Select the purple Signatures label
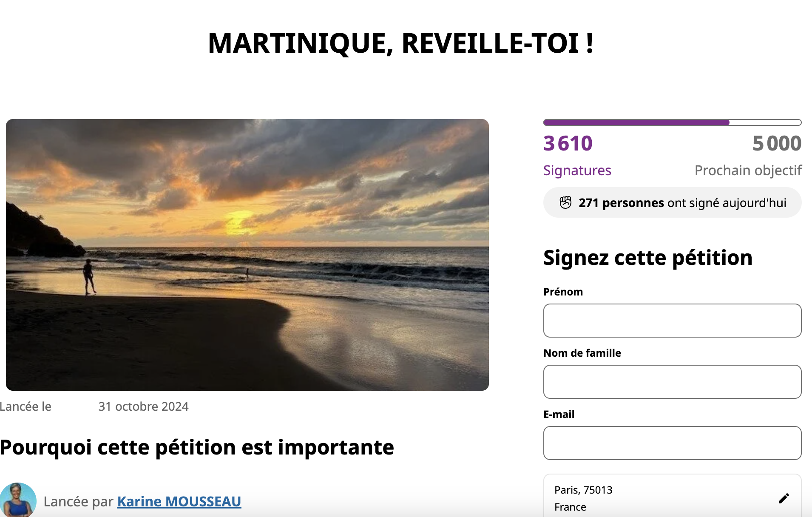The height and width of the screenshot is (517, 812). click(x=577, y=170)
